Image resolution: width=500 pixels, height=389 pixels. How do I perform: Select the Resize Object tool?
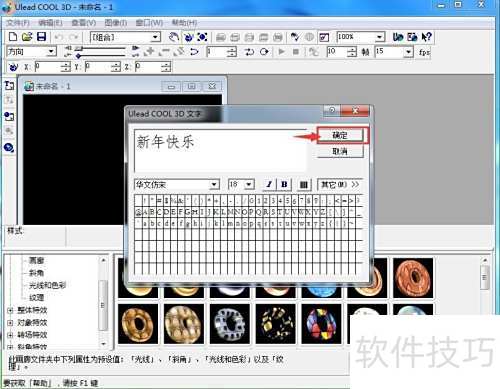[202, 37]
